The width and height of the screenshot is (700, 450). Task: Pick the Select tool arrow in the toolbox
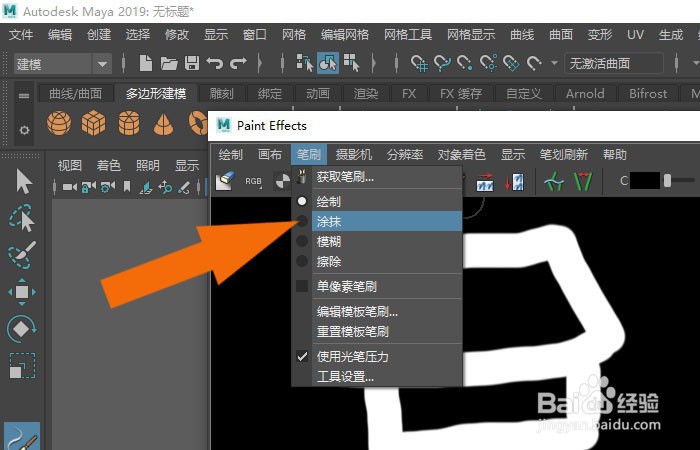[x=23, y=181]
